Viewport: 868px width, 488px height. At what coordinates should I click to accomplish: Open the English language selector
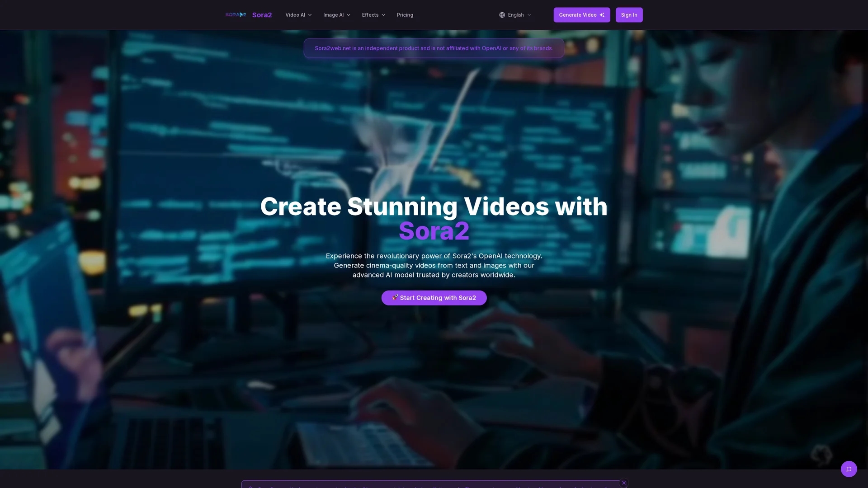(515, 15)
